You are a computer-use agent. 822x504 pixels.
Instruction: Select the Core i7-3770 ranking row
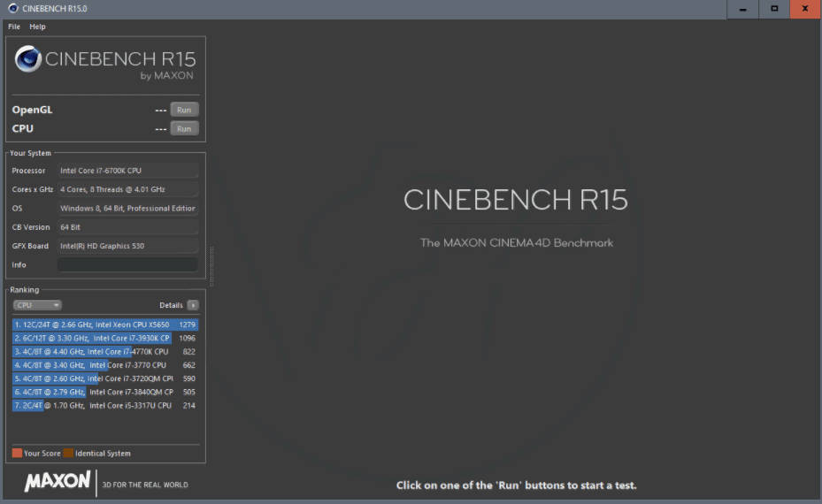105,364
